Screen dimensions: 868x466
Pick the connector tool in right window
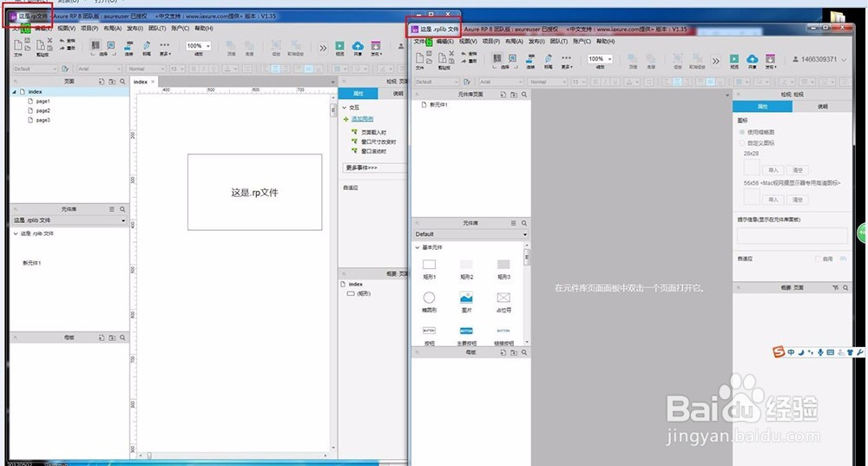(x=530, y=59)
